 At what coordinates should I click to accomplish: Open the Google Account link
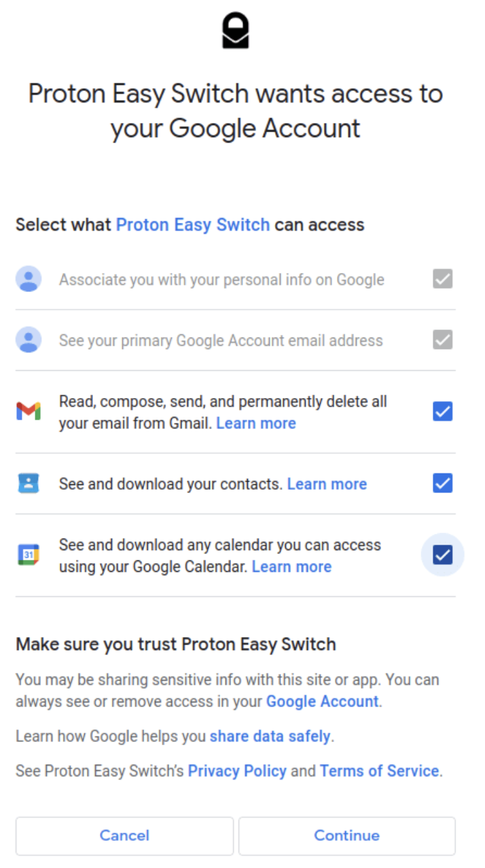click(x=322, y=702)
